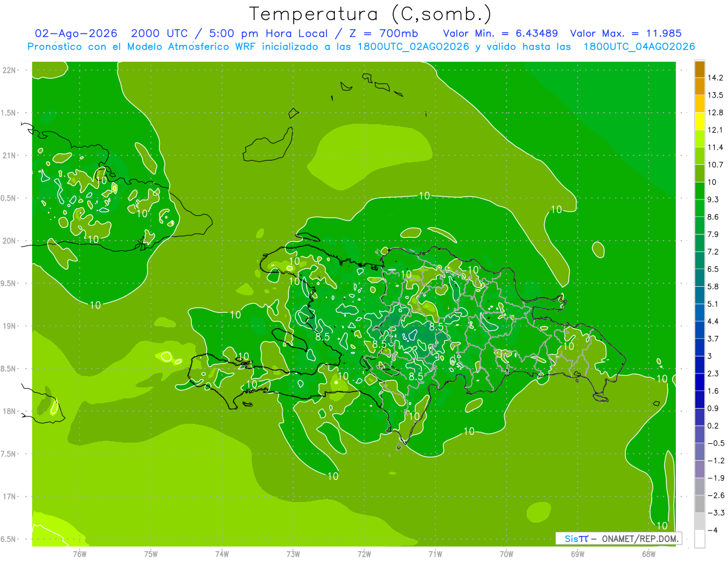Click the 10 contour label north of Hispaniola
Viewport: 728px width, 562px height.
pyautogui.click(x=425, y=195)
